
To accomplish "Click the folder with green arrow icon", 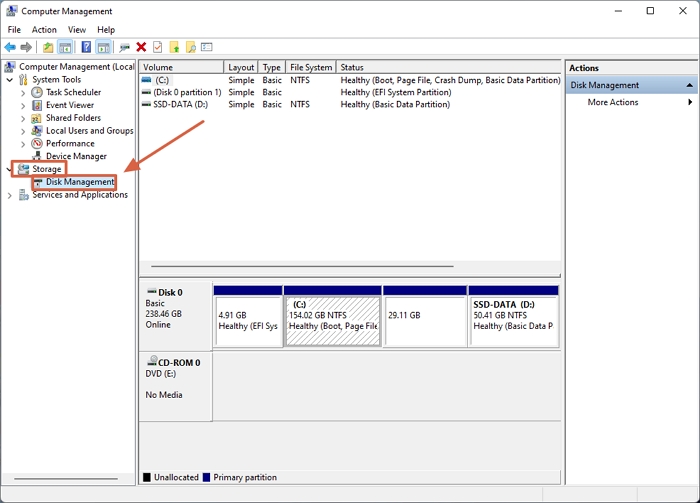I will [175, 47].
